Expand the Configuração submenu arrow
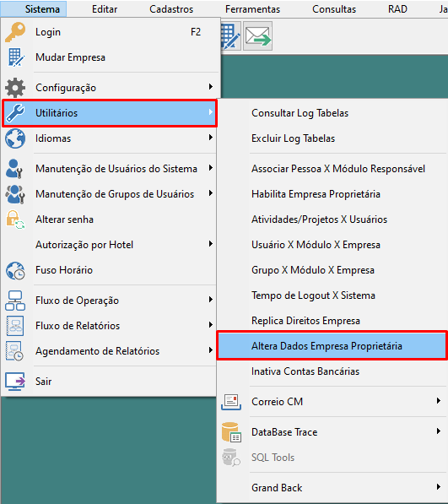 (x=210, y=87)
